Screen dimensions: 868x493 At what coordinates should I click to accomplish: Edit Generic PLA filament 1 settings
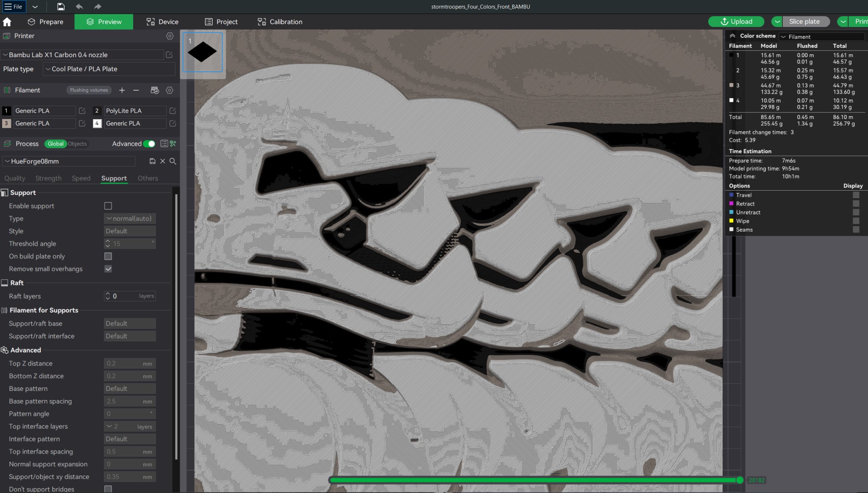point(82,111)
